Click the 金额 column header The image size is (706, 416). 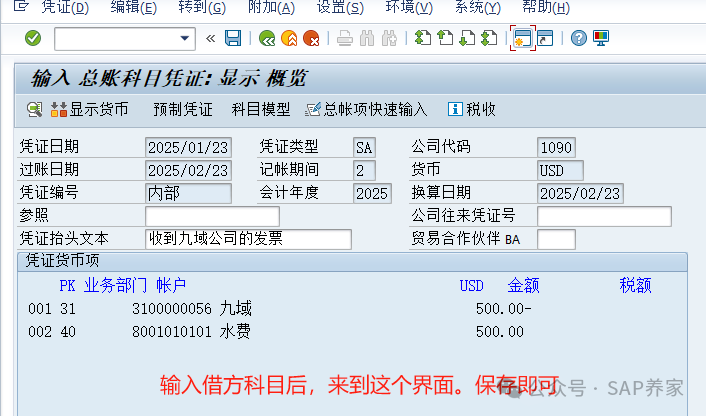tap(523, 285)
